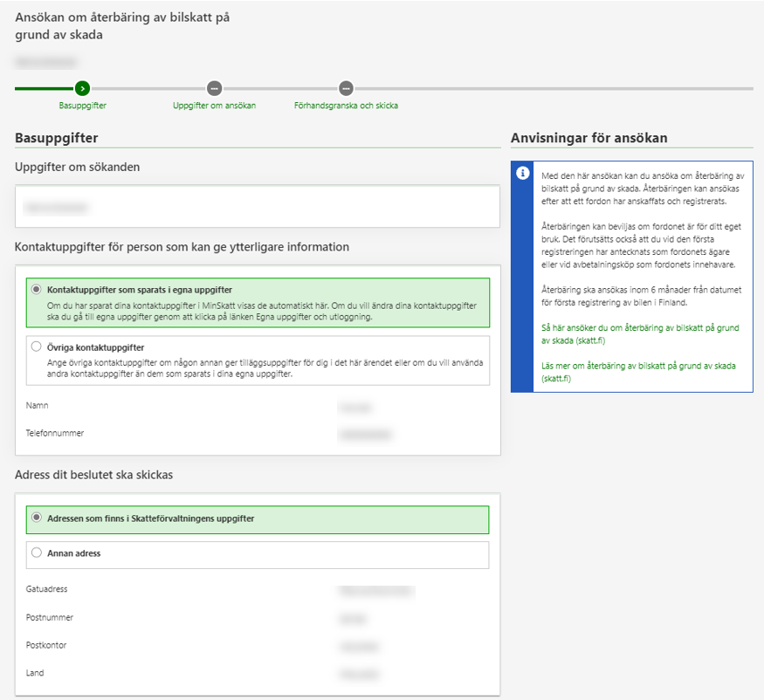Click the blurred Namn value
The height and width of the screenshot is (700, 764).
click(x=354, y=407)
